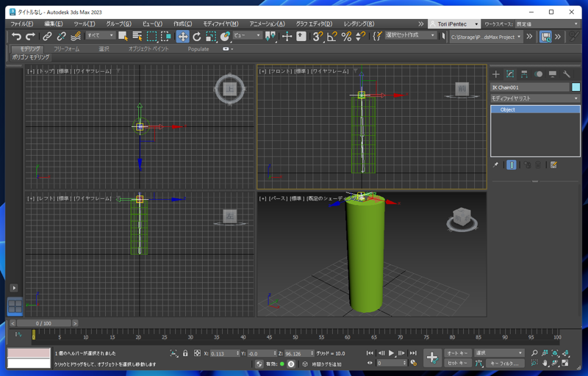The height and width of the screenshot is (376, 588).
Task: Toggle Angle Snap on the toolbar
Action: click(332, 36)
